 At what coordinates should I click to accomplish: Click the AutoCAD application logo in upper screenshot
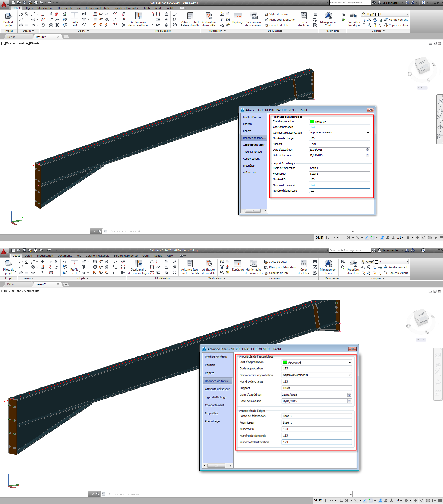coord(4,4)
